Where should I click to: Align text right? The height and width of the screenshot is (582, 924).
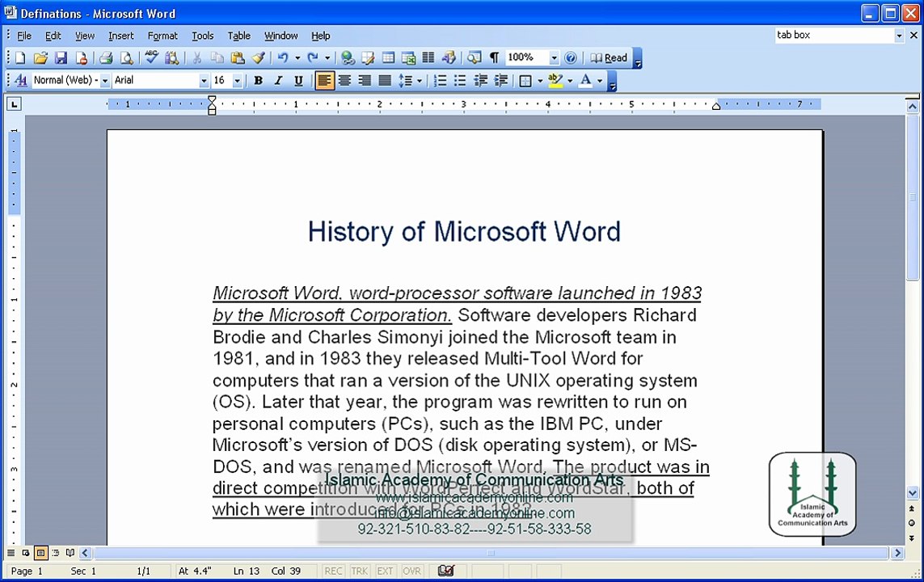pyautogui.click(x=365, y=80)
